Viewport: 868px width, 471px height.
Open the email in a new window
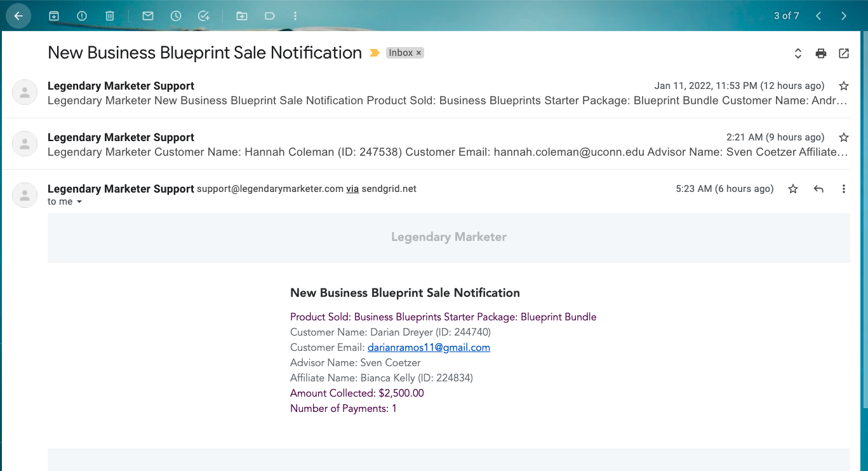pos(844,53)
